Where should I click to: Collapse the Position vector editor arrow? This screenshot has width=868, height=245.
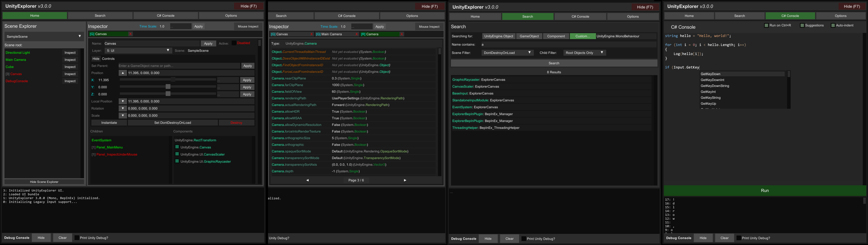click(123, 73)
